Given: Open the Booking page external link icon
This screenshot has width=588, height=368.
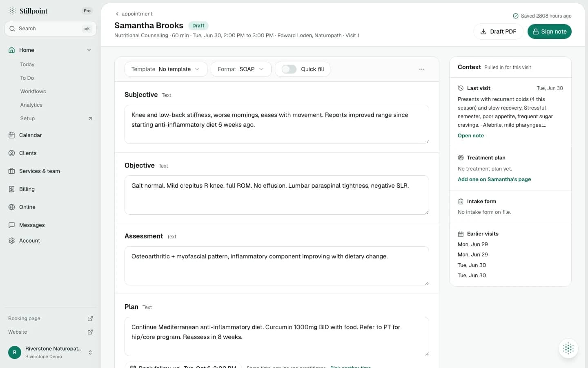Looking at the screenshot, I should 90,319.
